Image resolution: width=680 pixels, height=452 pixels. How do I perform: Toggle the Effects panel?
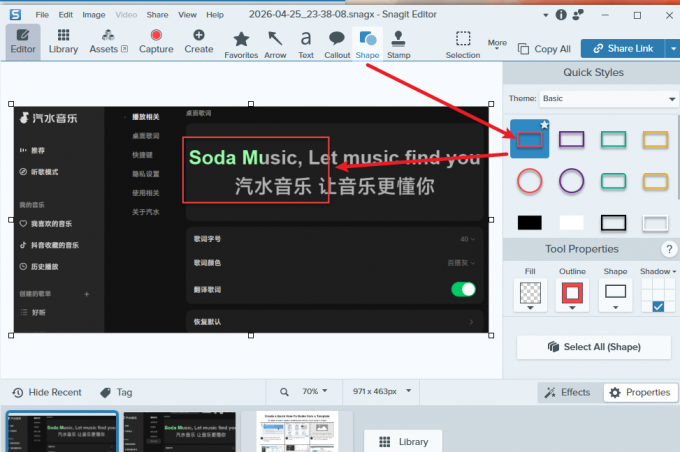coord(568,393)
